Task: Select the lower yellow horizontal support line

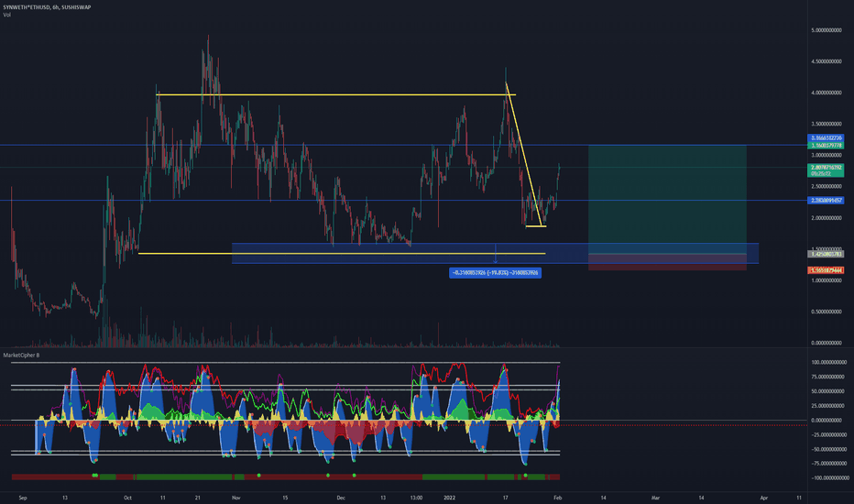Action: (x=342, y=253)
